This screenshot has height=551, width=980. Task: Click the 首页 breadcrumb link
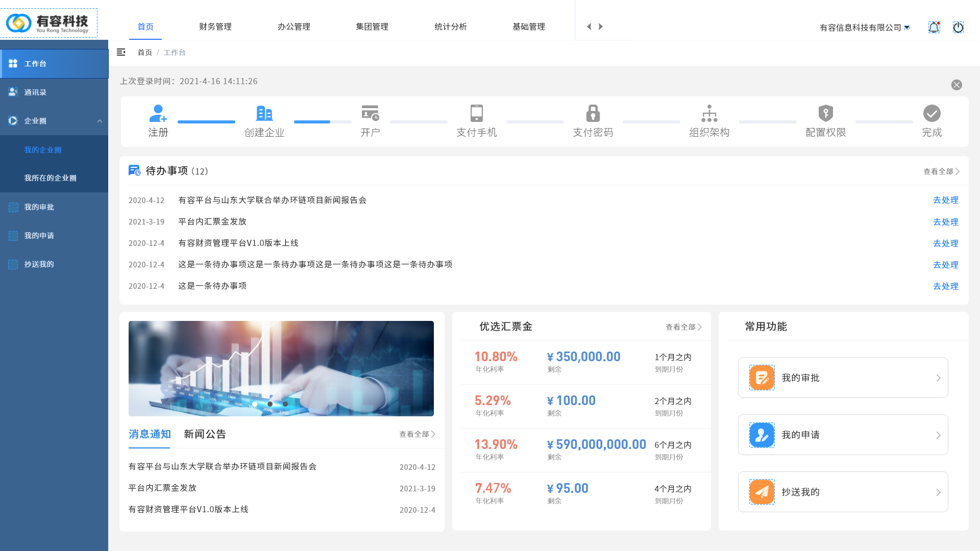(144, 53)
